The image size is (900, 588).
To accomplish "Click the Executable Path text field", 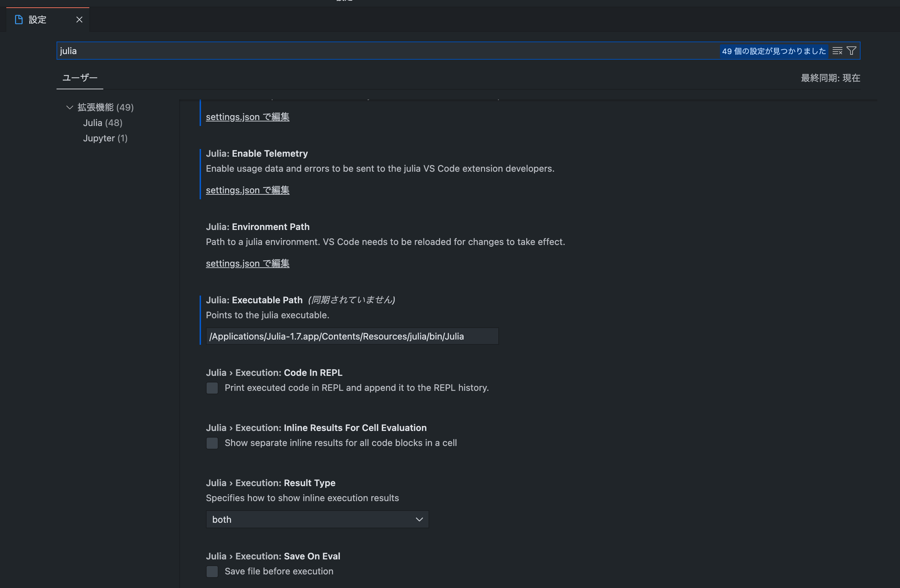I will click(x=352, y=336).
